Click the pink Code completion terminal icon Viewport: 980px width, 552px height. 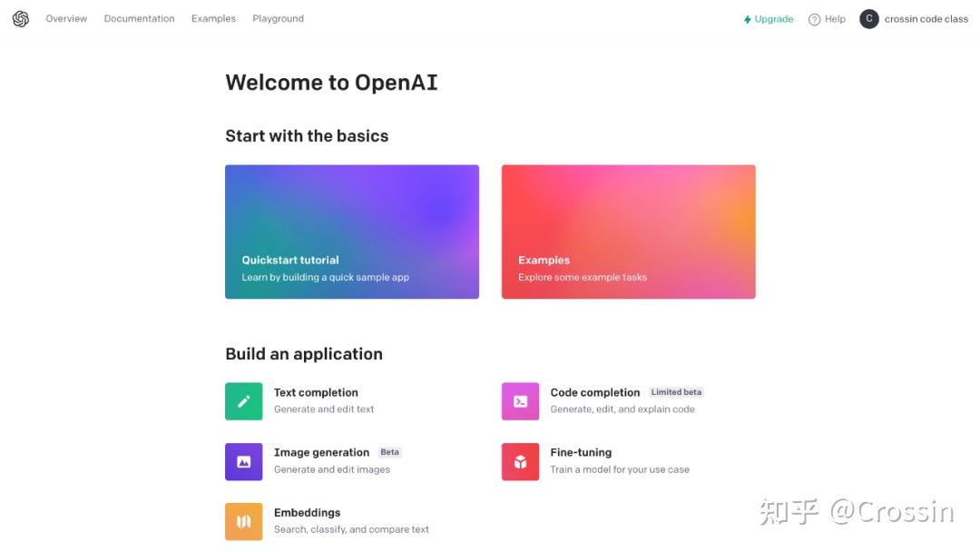(520, 401)
